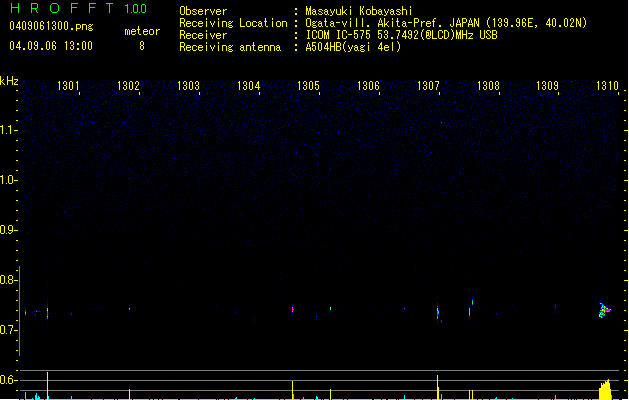629x400 pixels.
Task: Click the 1307 time axis label
Action: 428,85
